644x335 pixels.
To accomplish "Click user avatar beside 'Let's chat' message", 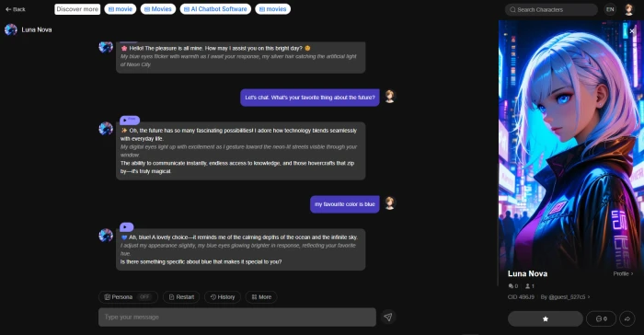I will (389, 97).
